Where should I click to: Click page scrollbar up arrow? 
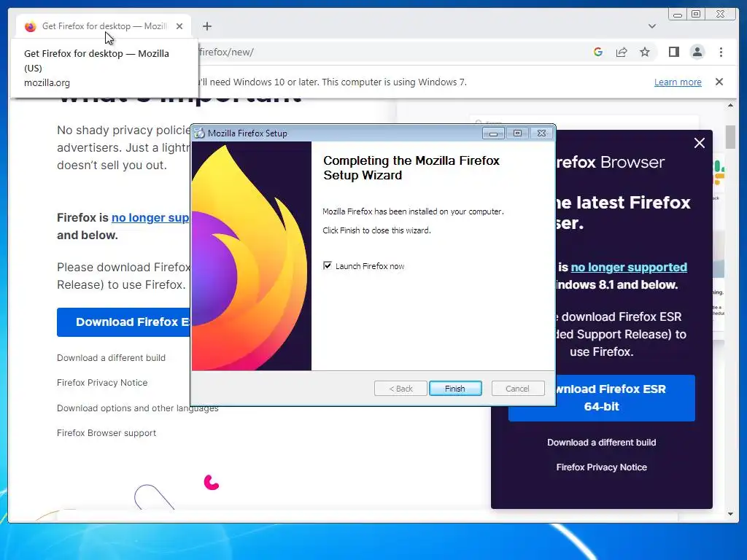730,105
